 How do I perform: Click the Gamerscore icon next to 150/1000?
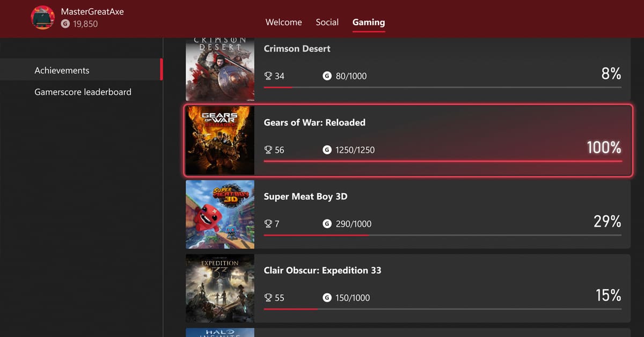pos(327,298)
